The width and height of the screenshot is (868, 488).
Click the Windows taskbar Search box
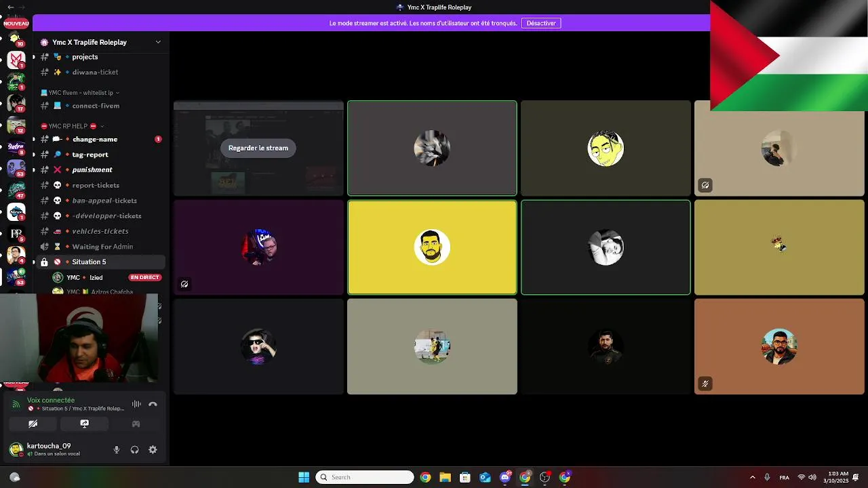[365, 477]
